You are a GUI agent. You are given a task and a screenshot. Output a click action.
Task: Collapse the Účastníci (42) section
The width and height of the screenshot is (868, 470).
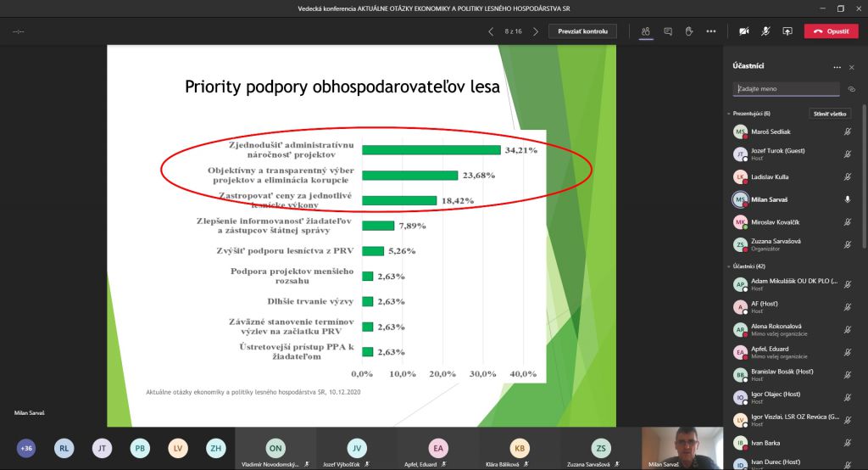[729, 266]
